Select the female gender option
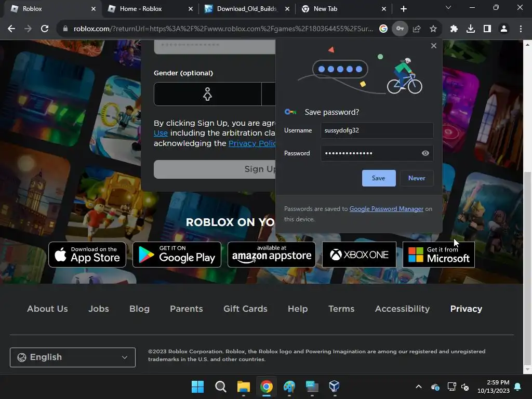This screenshot has width=532, height=399. [207, 94]
